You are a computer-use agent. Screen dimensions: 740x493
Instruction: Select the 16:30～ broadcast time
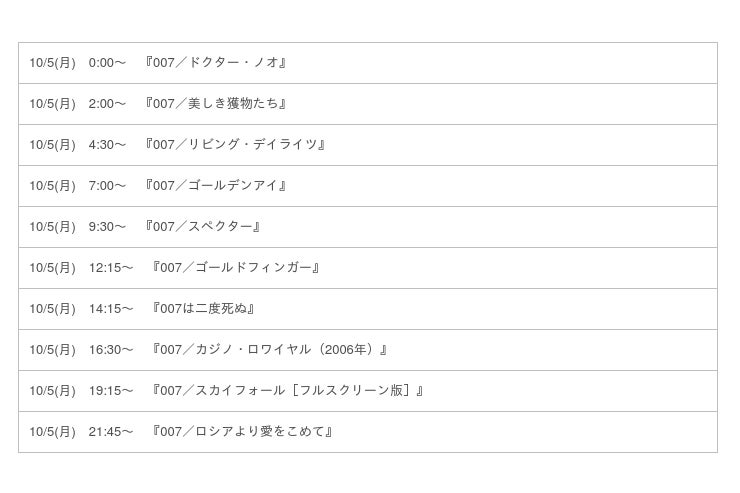[111, 350]
